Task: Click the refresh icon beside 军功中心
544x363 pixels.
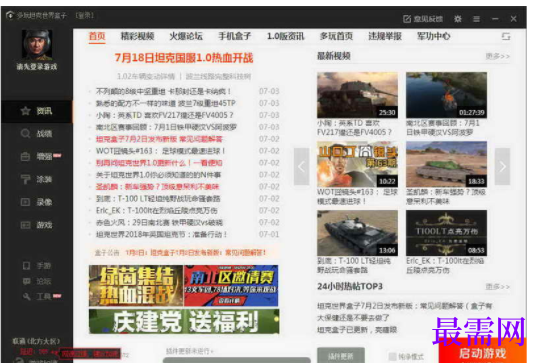Action: tap(506, 36)
